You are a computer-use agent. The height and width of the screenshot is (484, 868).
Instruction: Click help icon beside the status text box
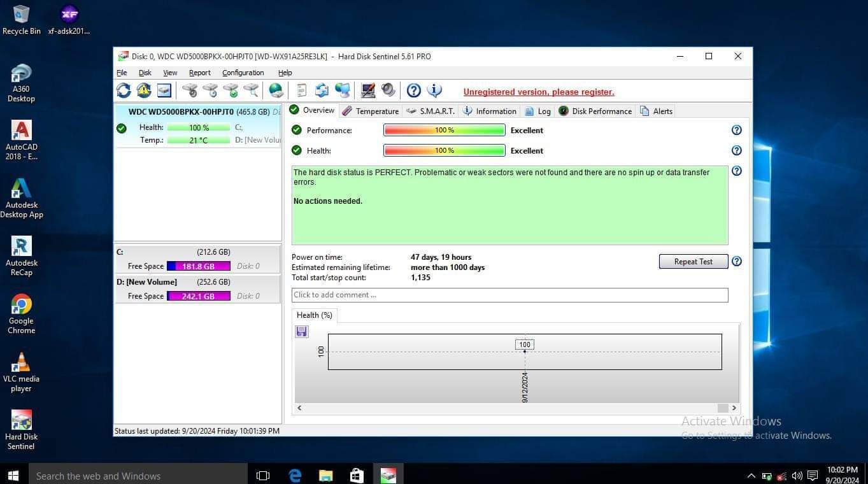point(737,171)
